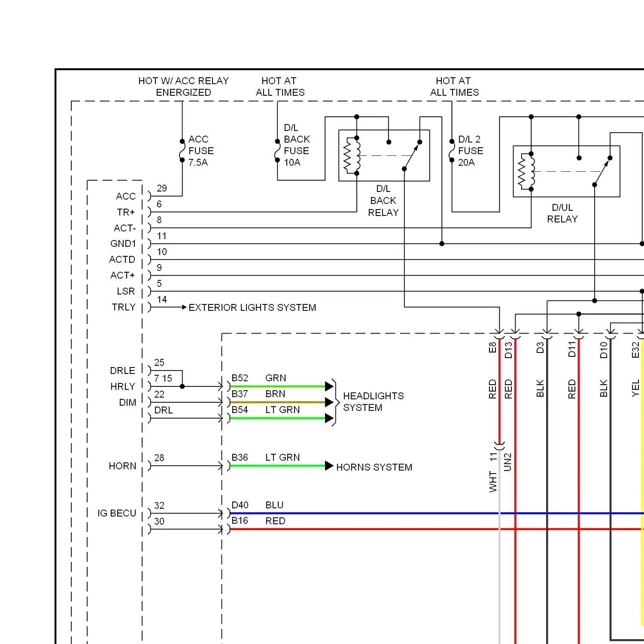Click EXTERIOR LIGHTS SYSTEM text
644x644 pixels.
[252, 307]
